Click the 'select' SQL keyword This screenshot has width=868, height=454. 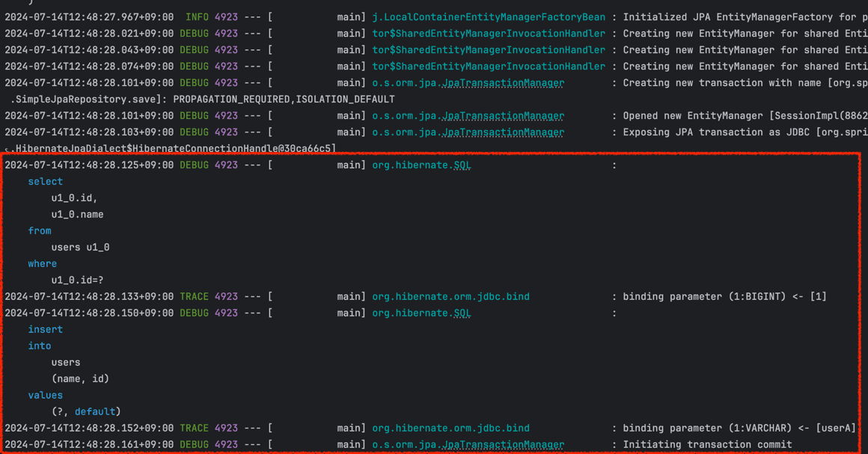coord(46,182)
